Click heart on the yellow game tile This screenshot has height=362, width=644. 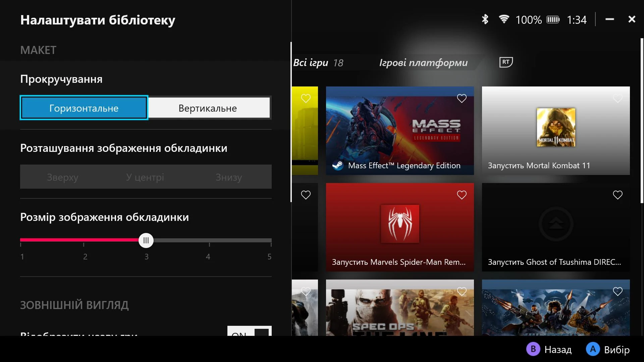[x=306, y=98]
